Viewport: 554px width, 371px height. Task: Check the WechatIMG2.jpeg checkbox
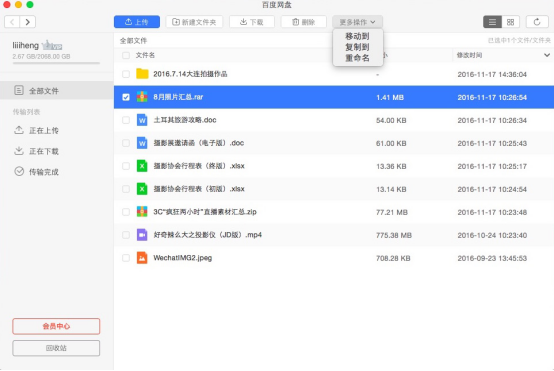click(126, 258)
